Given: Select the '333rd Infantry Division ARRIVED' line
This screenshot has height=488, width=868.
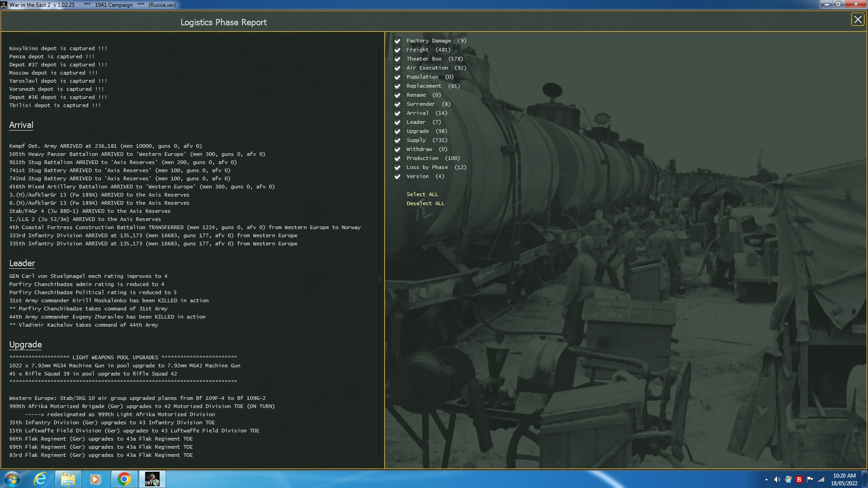Looking at the screenshot, I should (153, 235).
